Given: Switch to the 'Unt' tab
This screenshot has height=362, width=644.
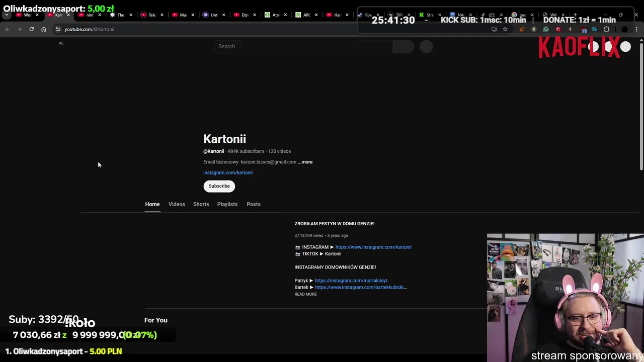Looking at the screenshot, I should coord(214,15).
